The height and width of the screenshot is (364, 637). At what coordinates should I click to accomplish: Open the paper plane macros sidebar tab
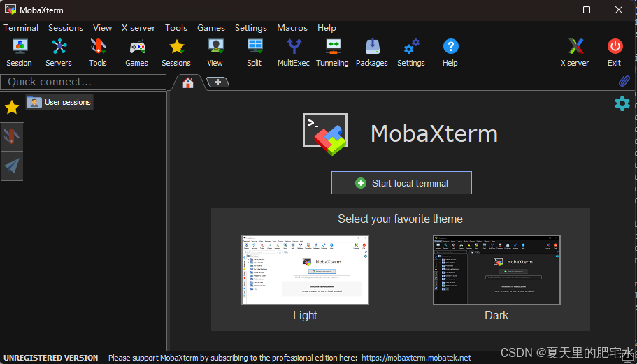pos(12,166)
